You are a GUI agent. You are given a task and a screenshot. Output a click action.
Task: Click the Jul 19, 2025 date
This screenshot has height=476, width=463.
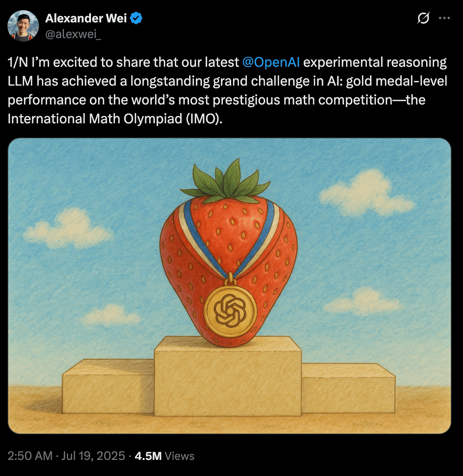(x=93, y=456)
